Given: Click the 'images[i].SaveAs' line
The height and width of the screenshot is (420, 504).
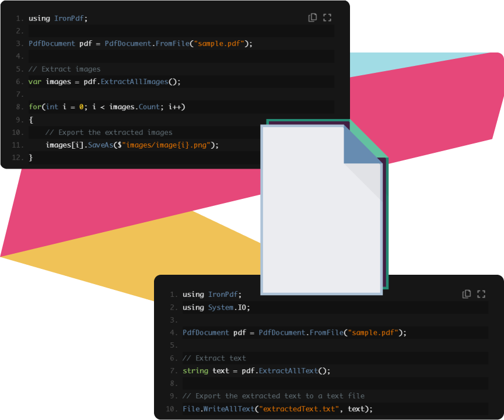Looking at the screenshot, I should (x=132, y=145).
